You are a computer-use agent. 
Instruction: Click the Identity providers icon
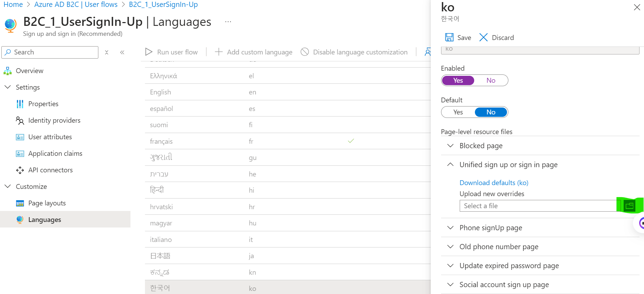pos(20,120)
